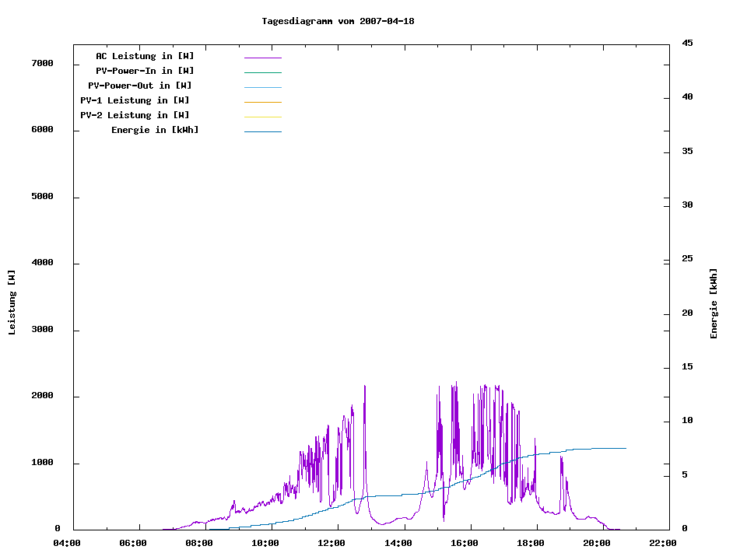The image size is (747, 560).
Task: Click the 22:00 time axis label
Action: (x=662, y=543)
